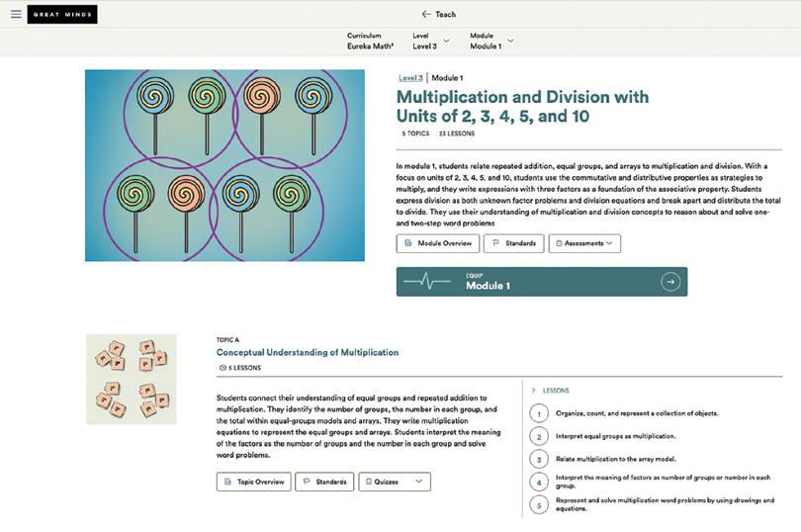The height and width of the screenshot is (532, 801).
Task: Click the clipboard icon on Assessments
Action: pos(559,244)
